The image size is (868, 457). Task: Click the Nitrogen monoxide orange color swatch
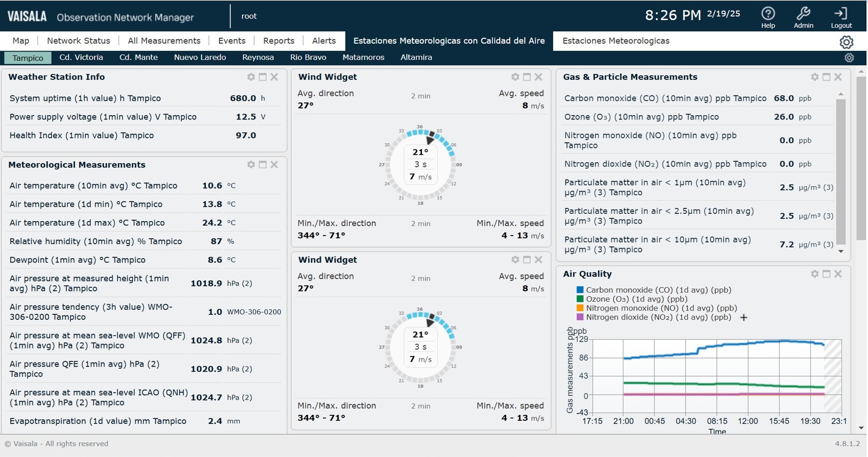click(x=580, y=308)
